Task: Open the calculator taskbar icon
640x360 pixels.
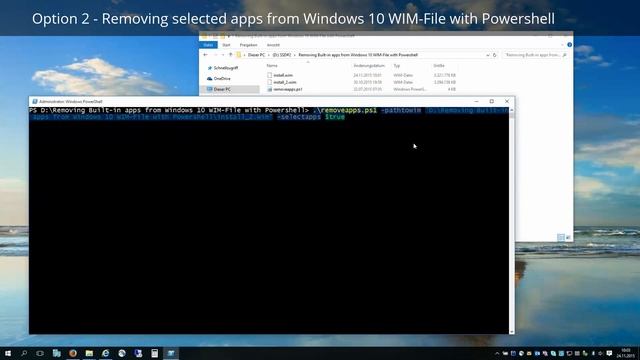Action: tap(154, 353)
